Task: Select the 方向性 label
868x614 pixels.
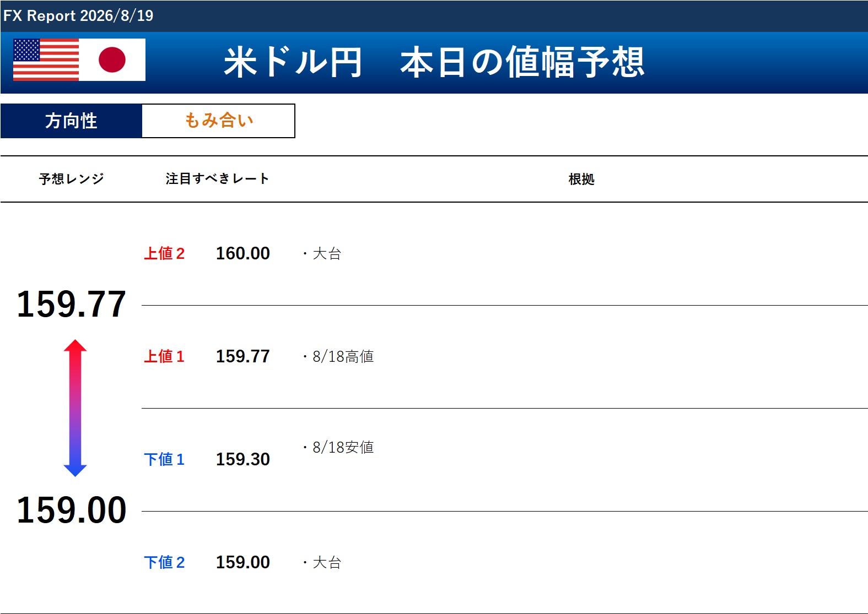Action: [x=71, y=121]
